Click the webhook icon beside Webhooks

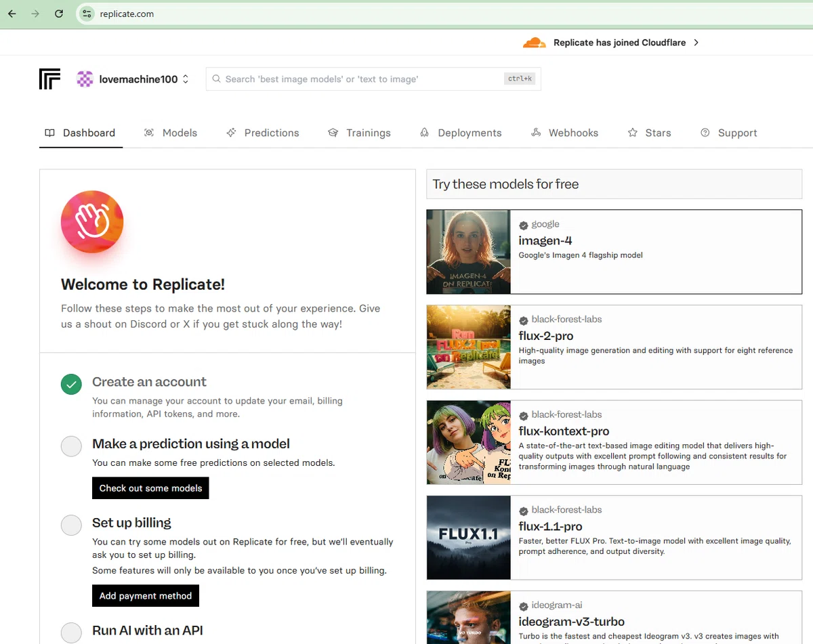536,133
